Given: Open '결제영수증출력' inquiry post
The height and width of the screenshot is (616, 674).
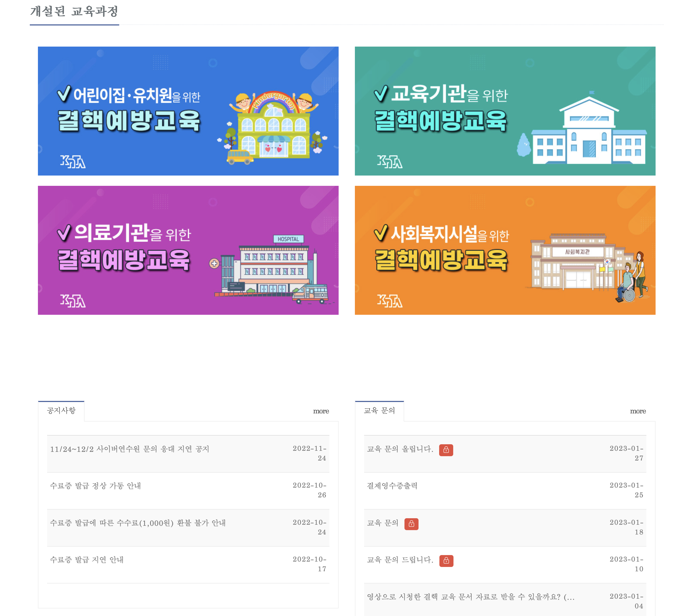Looking at the screenshot, I should [392, 486].
